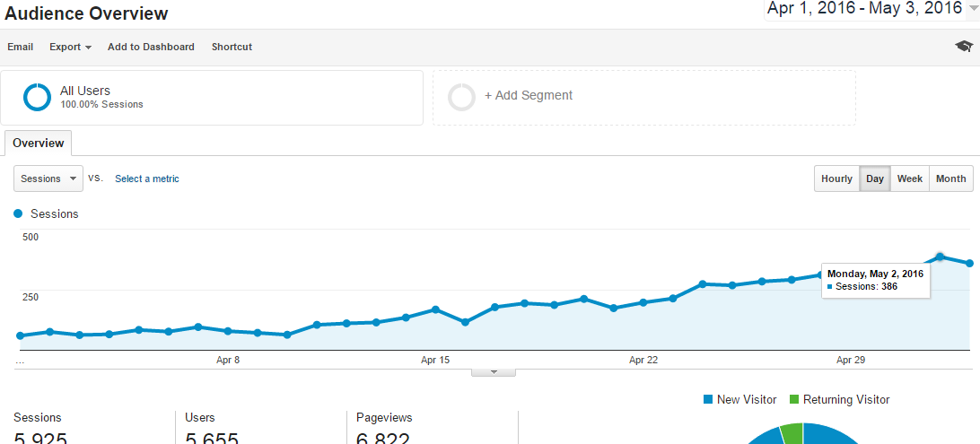Open the graduation cap education icon
This screenshot has width=980, height=444.
pos(964,47)
